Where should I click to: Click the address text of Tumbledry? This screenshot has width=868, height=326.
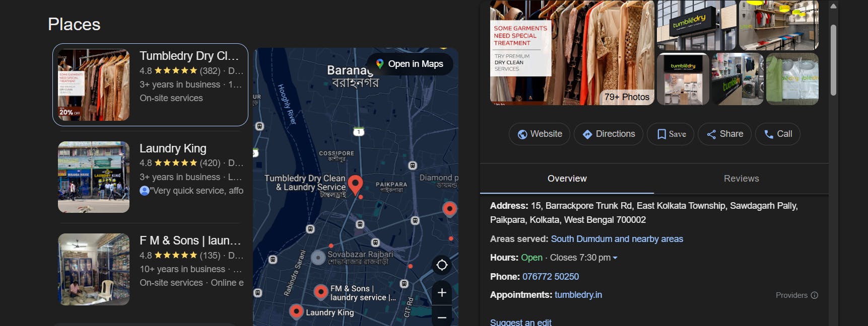coord(644,213)
